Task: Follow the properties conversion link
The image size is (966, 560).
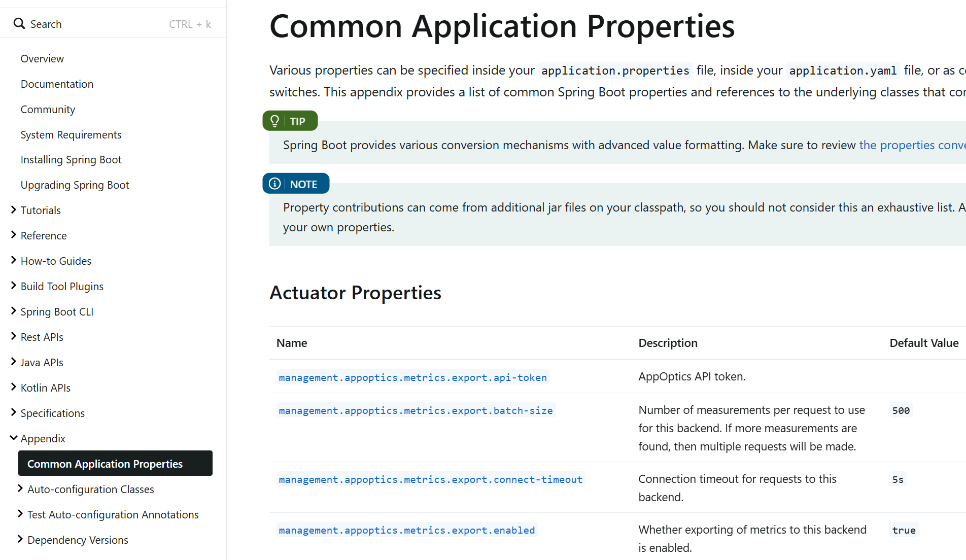Action: [x=912, y=145]
